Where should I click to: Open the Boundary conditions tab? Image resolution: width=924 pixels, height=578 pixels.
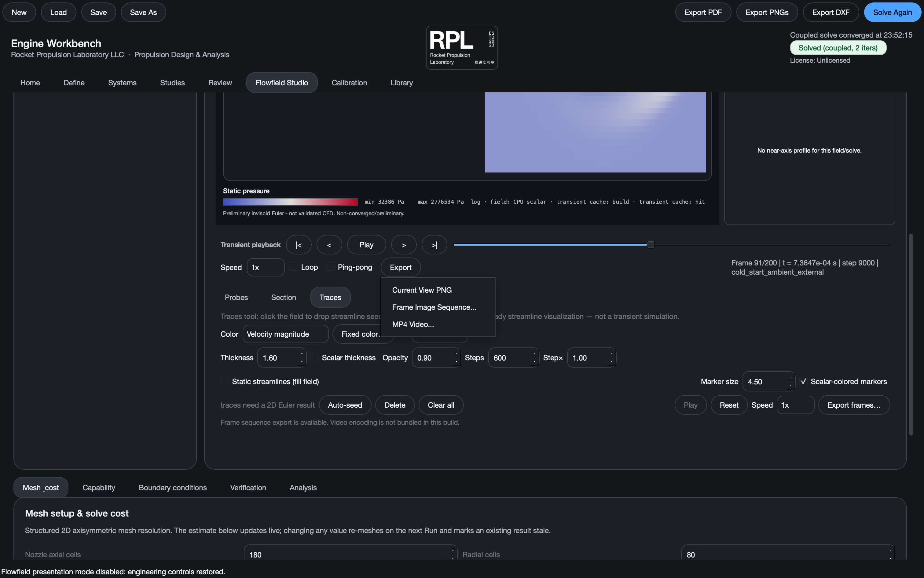173,487
